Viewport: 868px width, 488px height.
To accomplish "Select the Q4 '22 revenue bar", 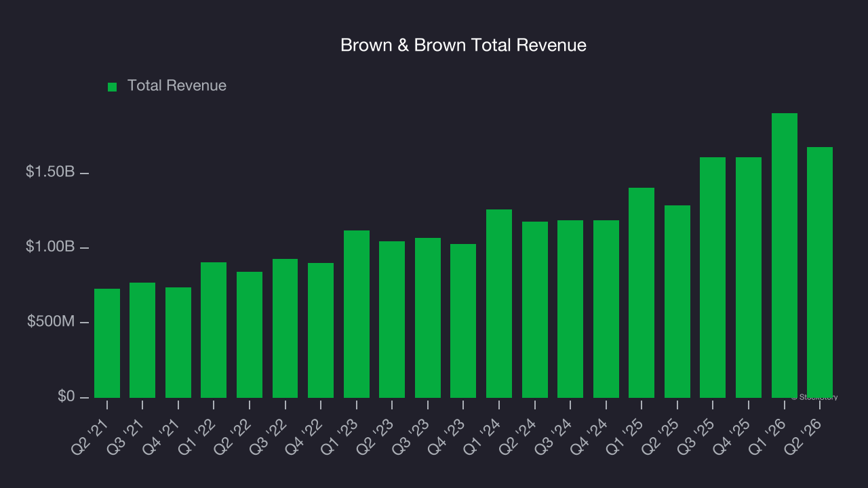I will click(x=321, y=330).
